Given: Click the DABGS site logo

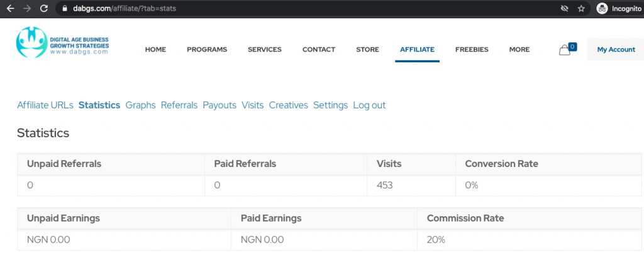Looking at the screenshot, I should click(62, 42).
